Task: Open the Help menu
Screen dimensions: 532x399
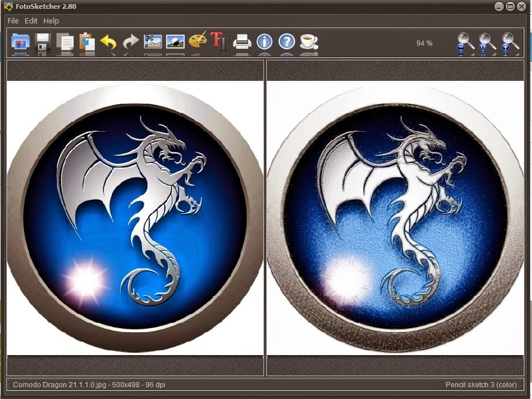Action: pyautogui.click(x=51, y=21)
